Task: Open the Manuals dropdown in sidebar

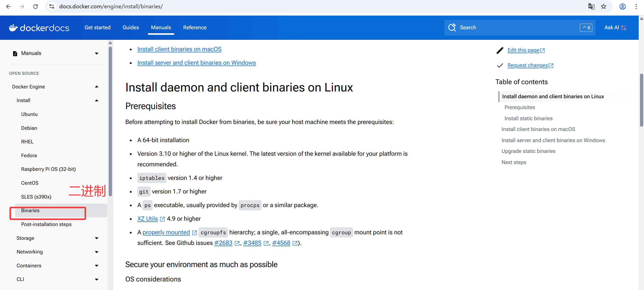Action: (x=96, y=53)
